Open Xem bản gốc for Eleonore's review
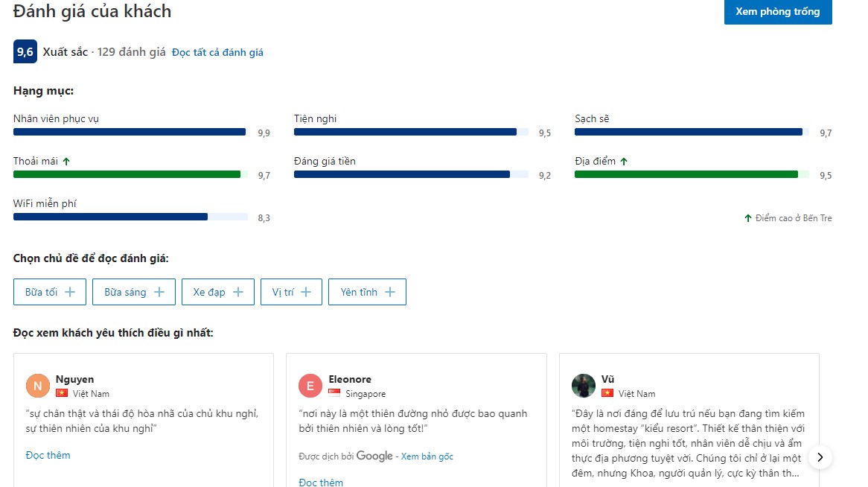 pyautogui.click(x=427, y=456)
